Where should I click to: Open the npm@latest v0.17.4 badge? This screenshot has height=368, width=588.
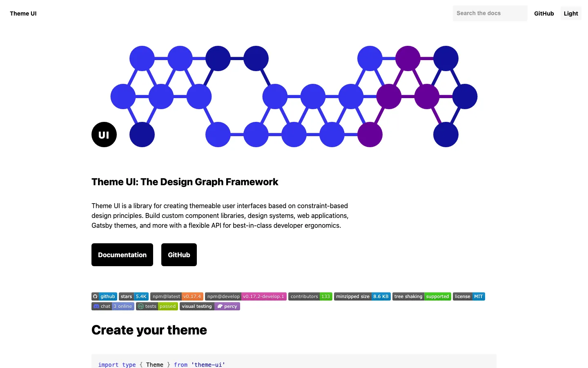click(177, 296)
